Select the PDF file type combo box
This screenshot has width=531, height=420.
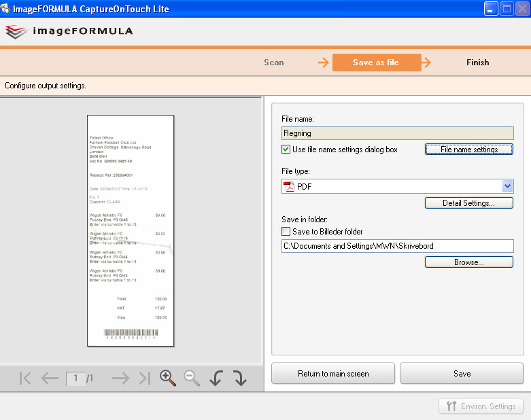pos(398,186)
